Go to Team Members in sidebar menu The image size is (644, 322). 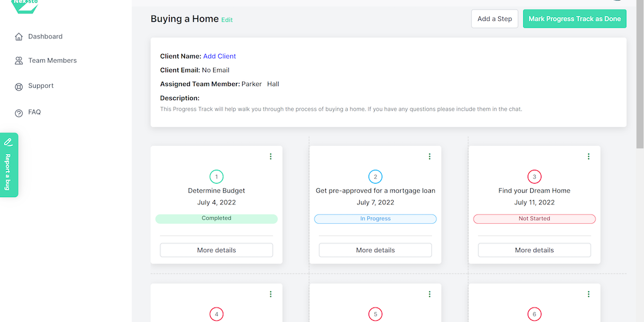52,61
